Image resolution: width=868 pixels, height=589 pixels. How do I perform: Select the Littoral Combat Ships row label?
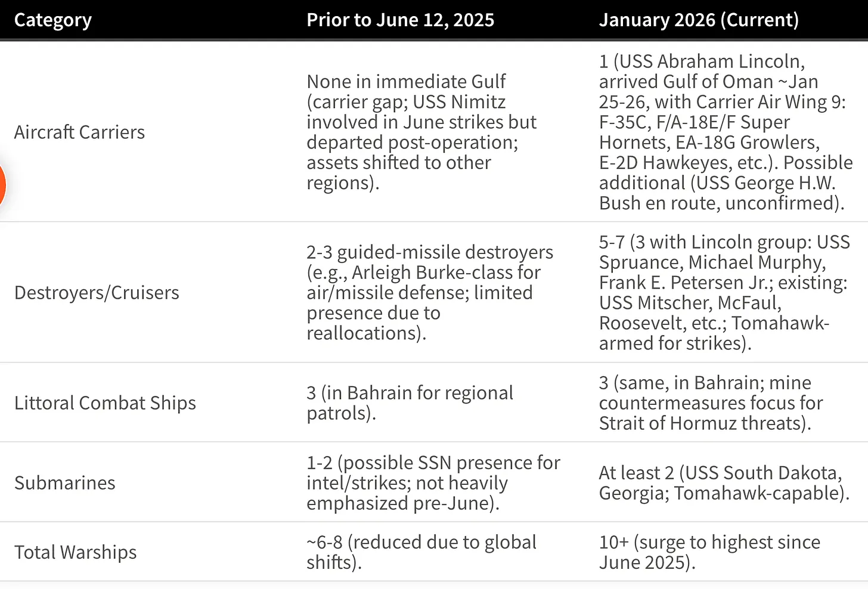(105, 403)
